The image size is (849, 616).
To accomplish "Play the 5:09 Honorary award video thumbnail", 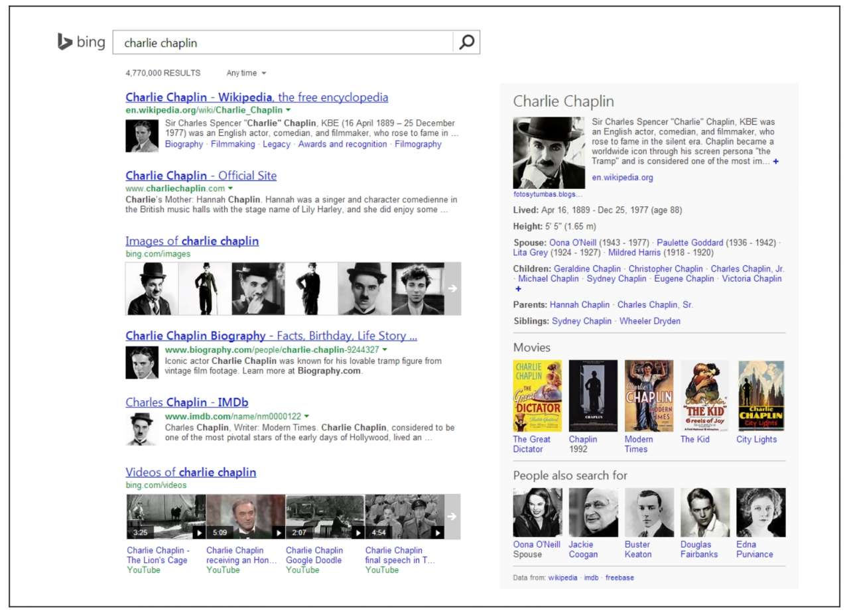I will (x=245, y=517).
